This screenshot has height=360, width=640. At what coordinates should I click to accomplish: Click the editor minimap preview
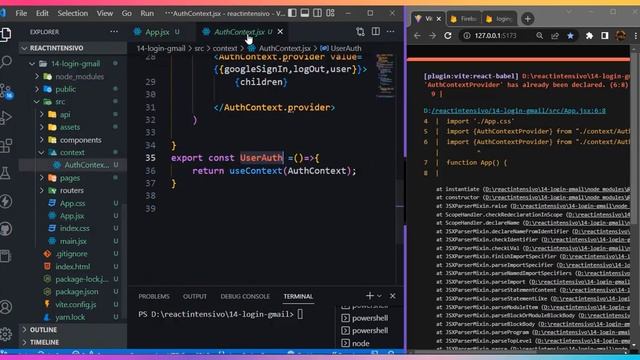coord(385,76)
